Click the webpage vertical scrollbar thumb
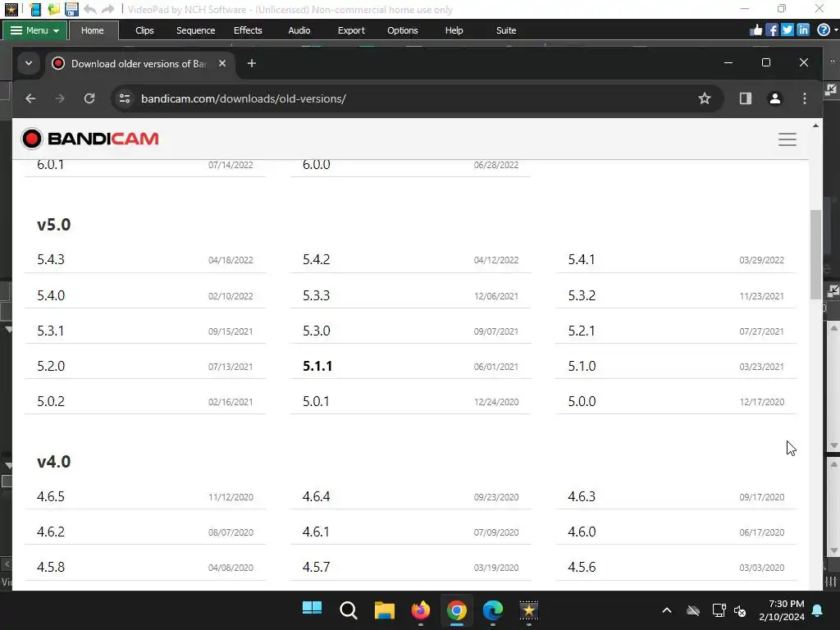Image resolution: width=840 pixels, height=630 pixels. [x=815, y=254]
